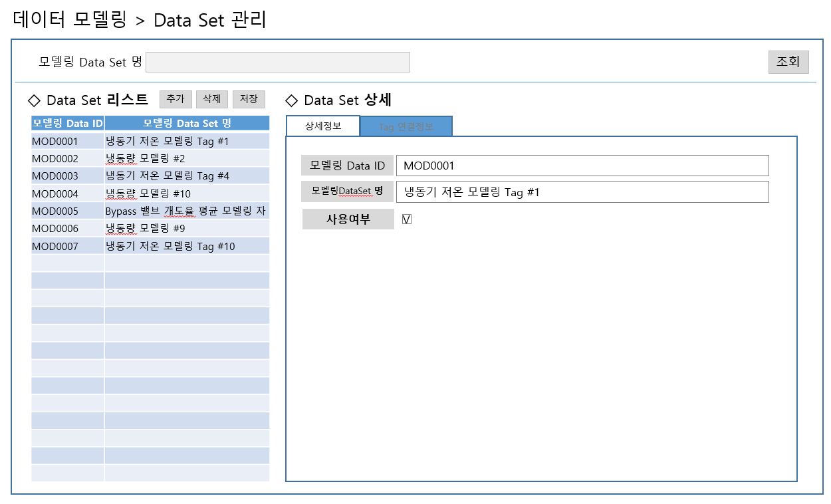The image size is (831, 504).
Task: Select the MOD0004 냉동량 모델링 #10 row
Action: (x=150, y=194)
